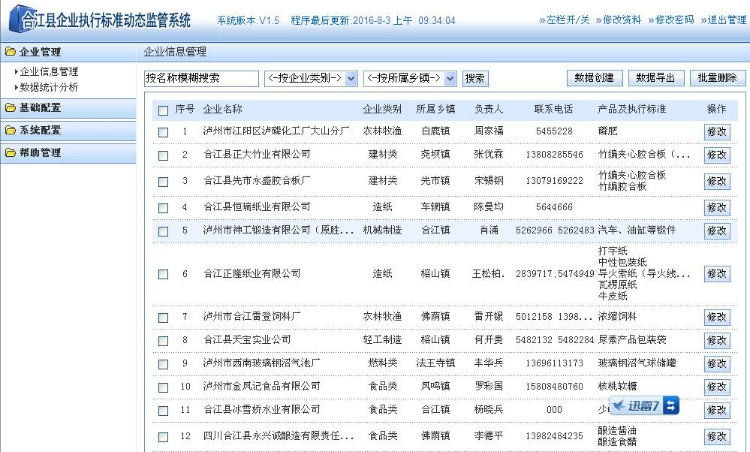Click 修改 for 泸州市金凤记食品有限公司
Viewport: 750px width, 452px height.
[717, 386]
